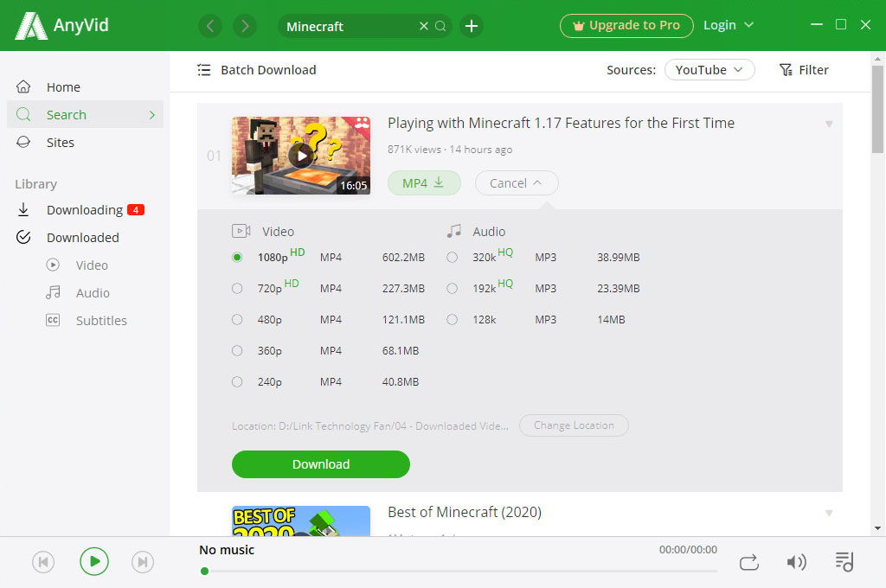Open the Downloading library list

[85, 209]
